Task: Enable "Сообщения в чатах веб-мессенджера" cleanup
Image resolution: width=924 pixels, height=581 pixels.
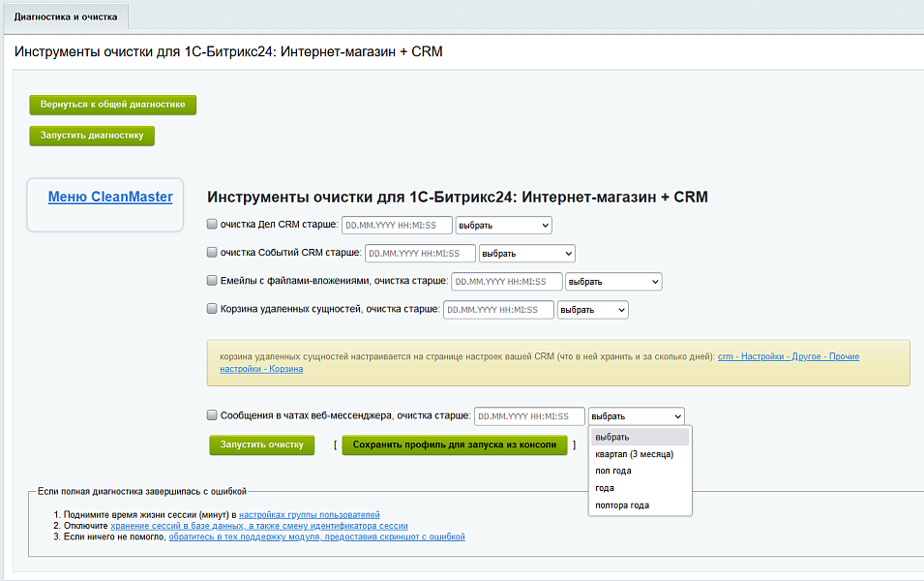Action: [210, 414]
